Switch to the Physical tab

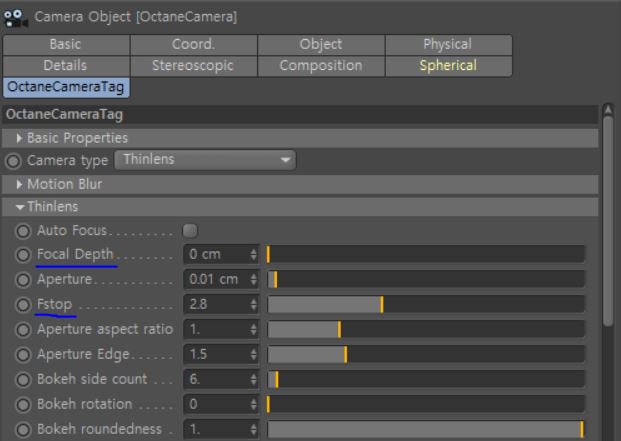click(448, 44)
